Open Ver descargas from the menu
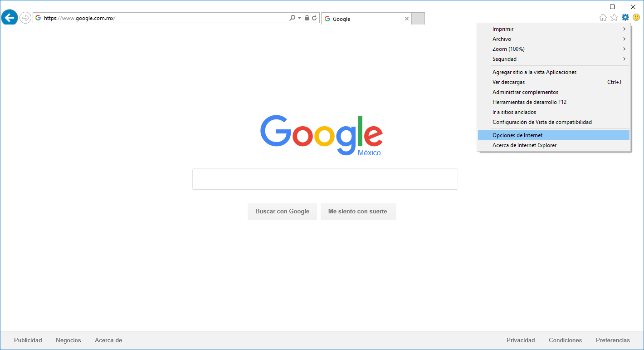Screen dimensions: 644x350 (x=508, y=82)
